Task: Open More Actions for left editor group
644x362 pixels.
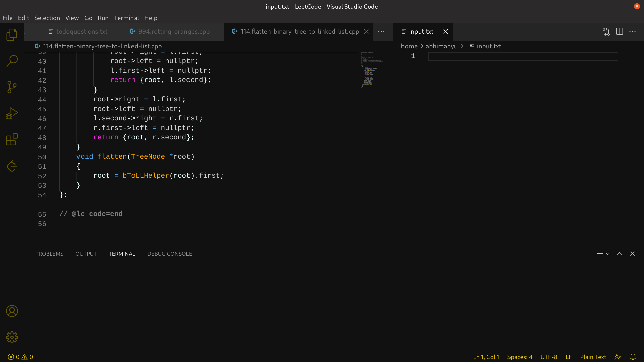Action: pos(381,32)
